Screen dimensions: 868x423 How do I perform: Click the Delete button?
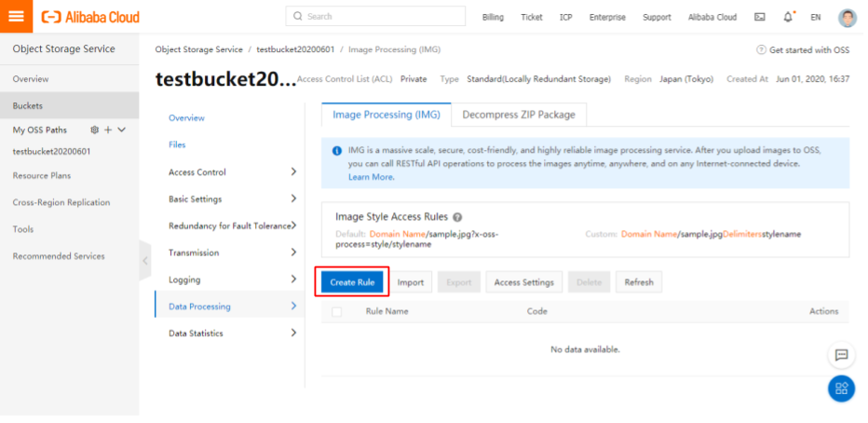tap(589, 282)
